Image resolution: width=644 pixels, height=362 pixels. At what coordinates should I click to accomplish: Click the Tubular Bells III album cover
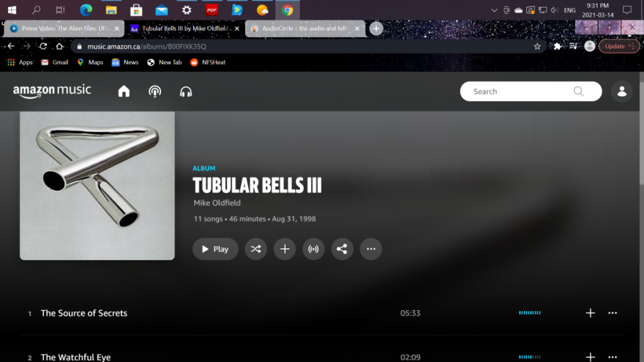tap(97, 185)
